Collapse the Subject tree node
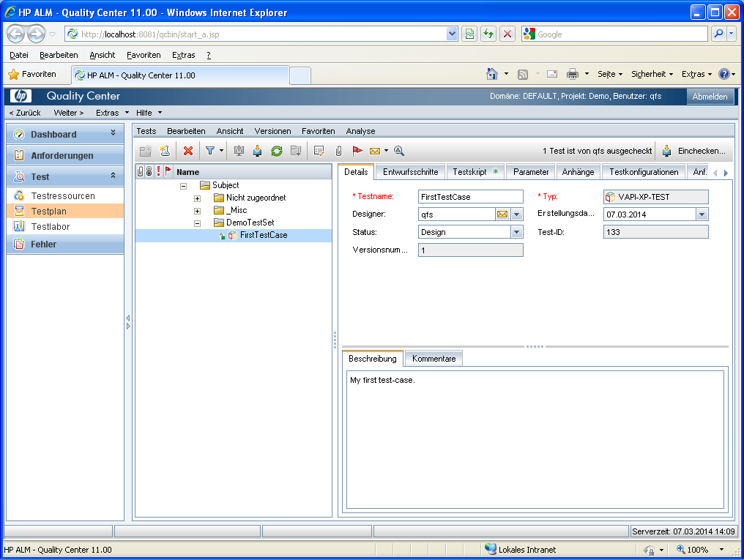 click(183, 186)
